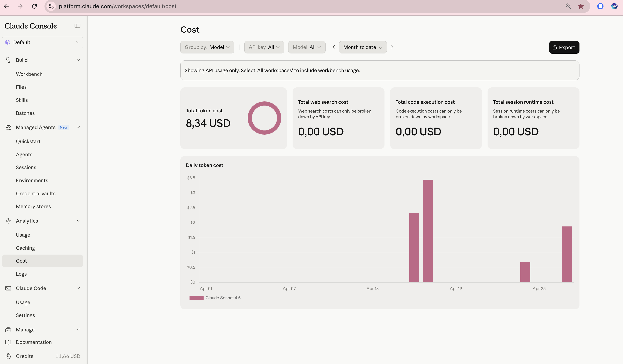Open Skills page
This screenshot has height=364, width=623.
22,100
